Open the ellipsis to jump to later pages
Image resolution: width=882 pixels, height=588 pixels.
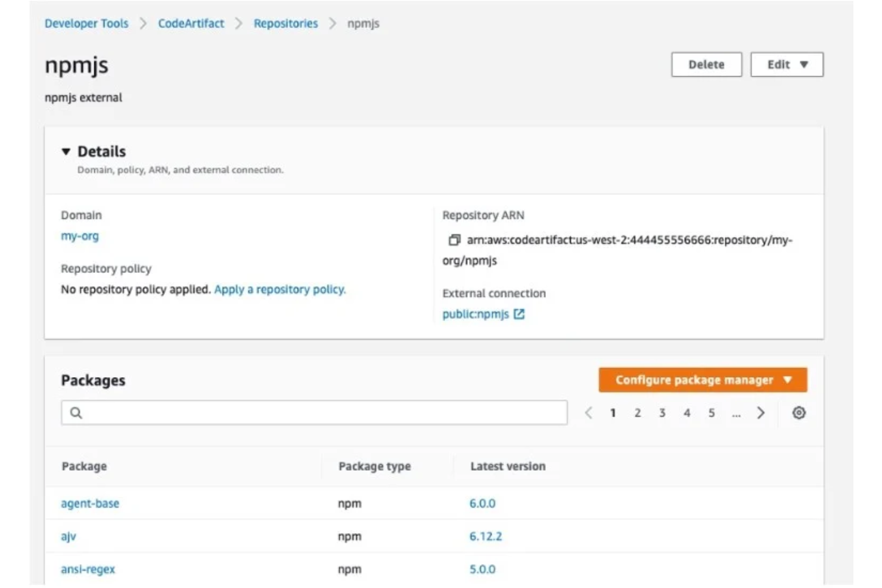[736, 412]
